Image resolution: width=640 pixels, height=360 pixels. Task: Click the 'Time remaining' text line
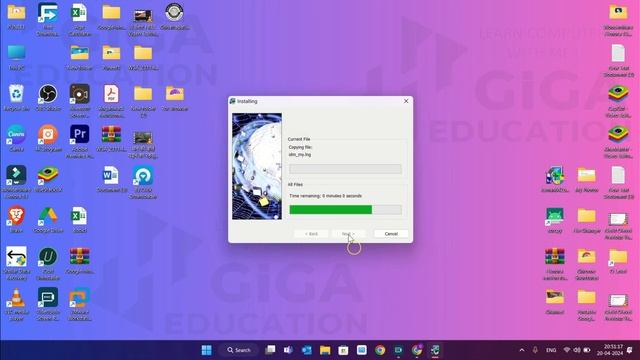point(325,196)
